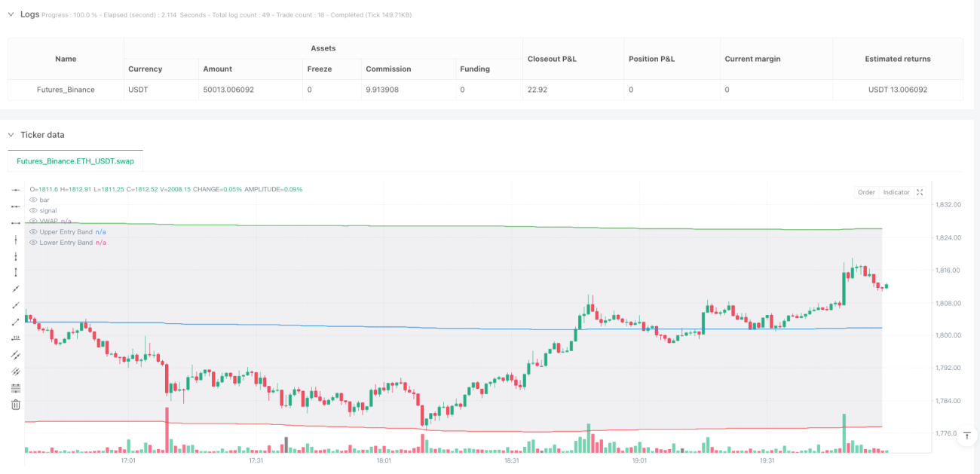
Task: Enter fullscreen mode for the chart
Action: (x=920, y=192)
